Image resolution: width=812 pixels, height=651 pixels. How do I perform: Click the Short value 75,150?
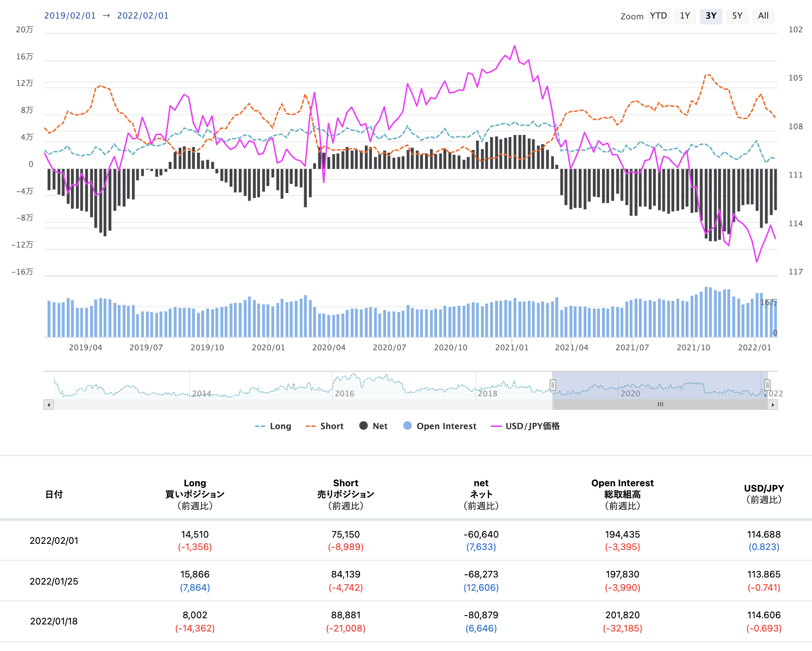[346, 535]
